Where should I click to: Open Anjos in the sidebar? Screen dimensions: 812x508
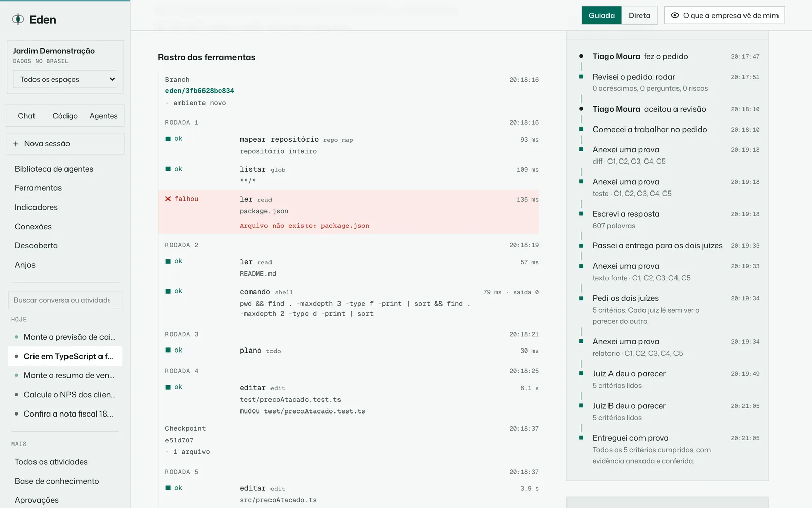click(25, 265)
